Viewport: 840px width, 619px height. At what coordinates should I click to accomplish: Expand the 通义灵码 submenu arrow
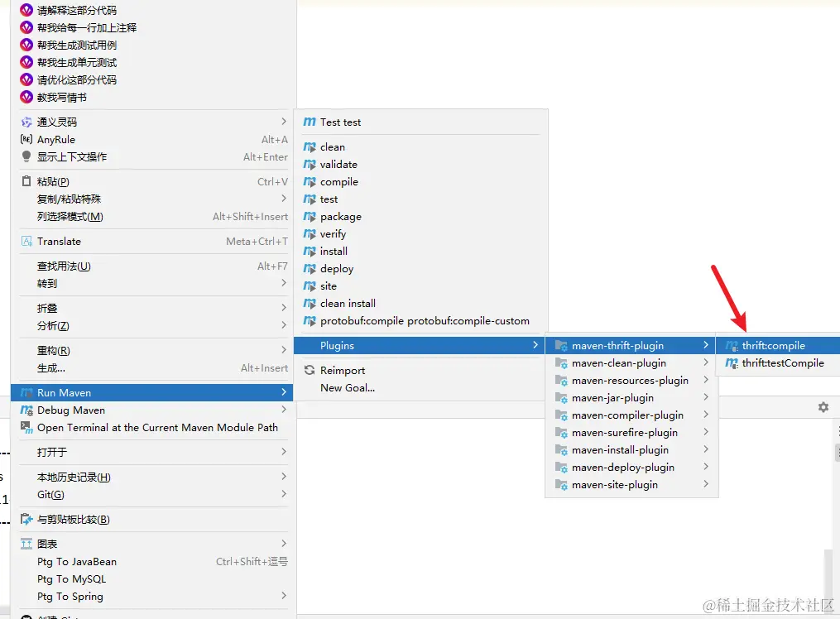click(283, 122)
